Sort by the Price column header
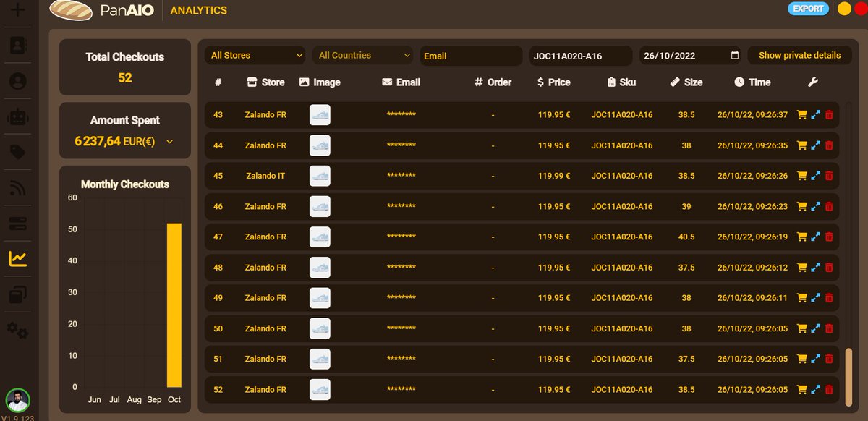 click(x=554, y=82)
